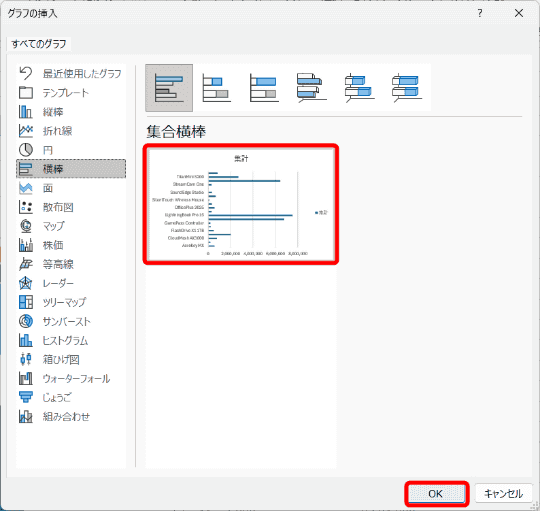Pick the 3-D 100% stacked bar icon

point(407,88)
